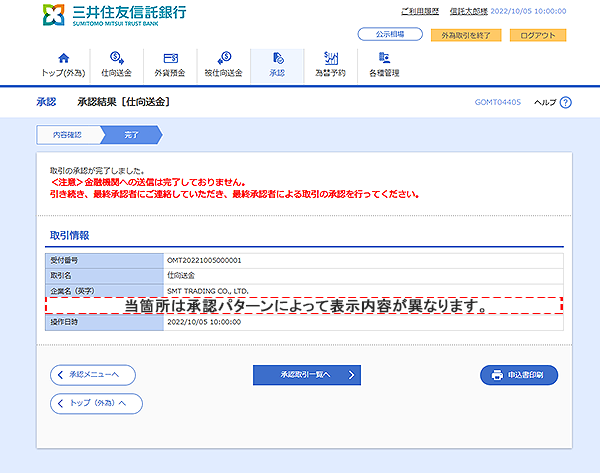Viewport: 600px width, 473px height.
Task: Click the 承認 breadcrumb heading
Action: point(46,102)
